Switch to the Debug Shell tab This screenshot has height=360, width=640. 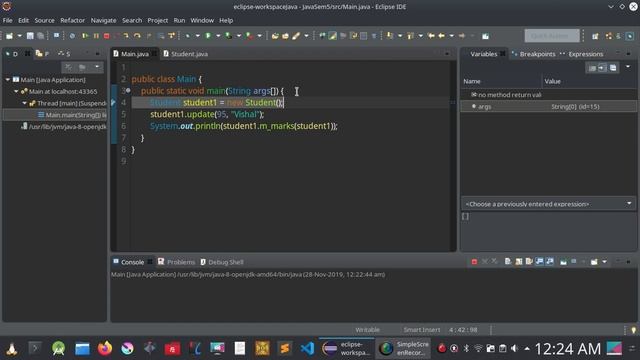[x=222, y=262]
